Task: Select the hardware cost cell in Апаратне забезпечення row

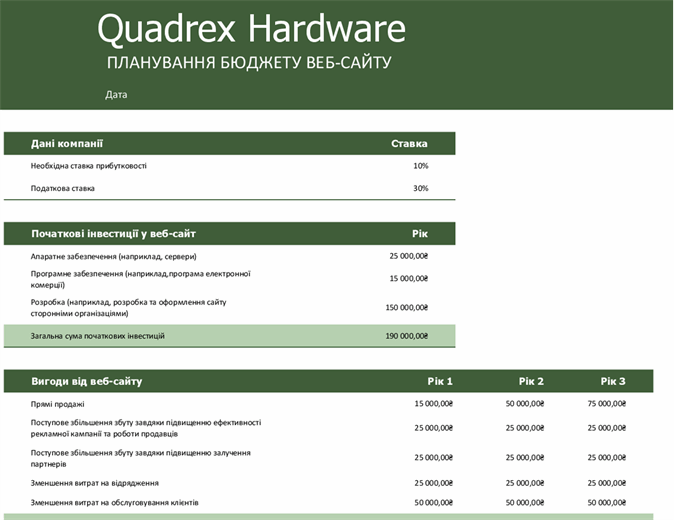Action: click(x=407, y=256)
